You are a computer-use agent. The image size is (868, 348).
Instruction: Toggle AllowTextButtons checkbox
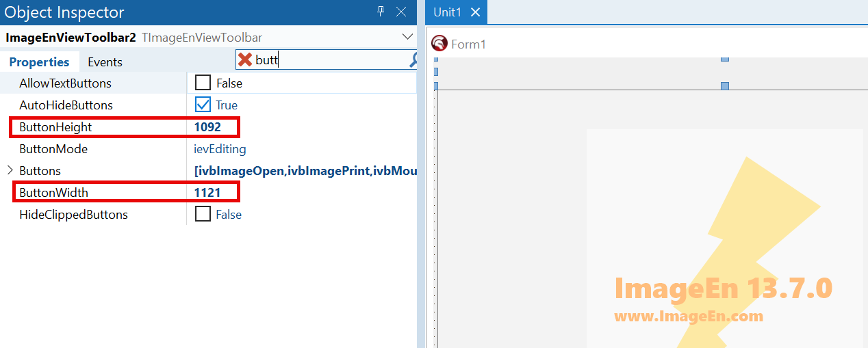coord(203,83)
